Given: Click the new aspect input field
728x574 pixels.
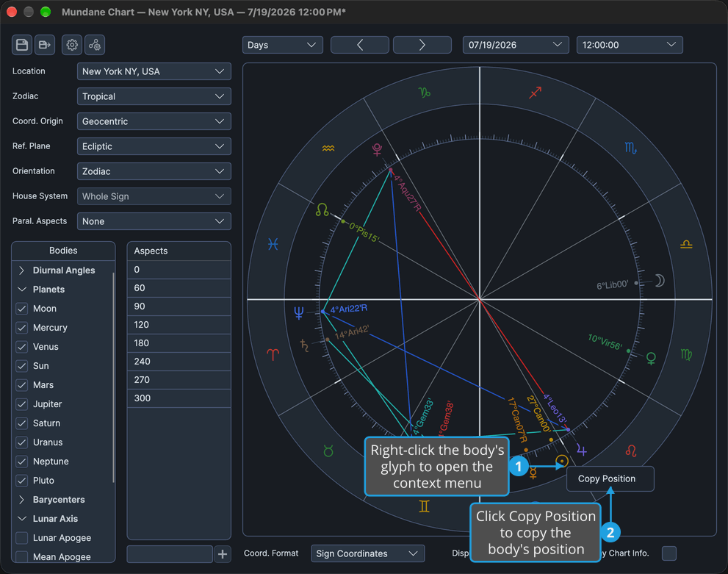Looking at the screenshot, I should click(x=170, y=554).
